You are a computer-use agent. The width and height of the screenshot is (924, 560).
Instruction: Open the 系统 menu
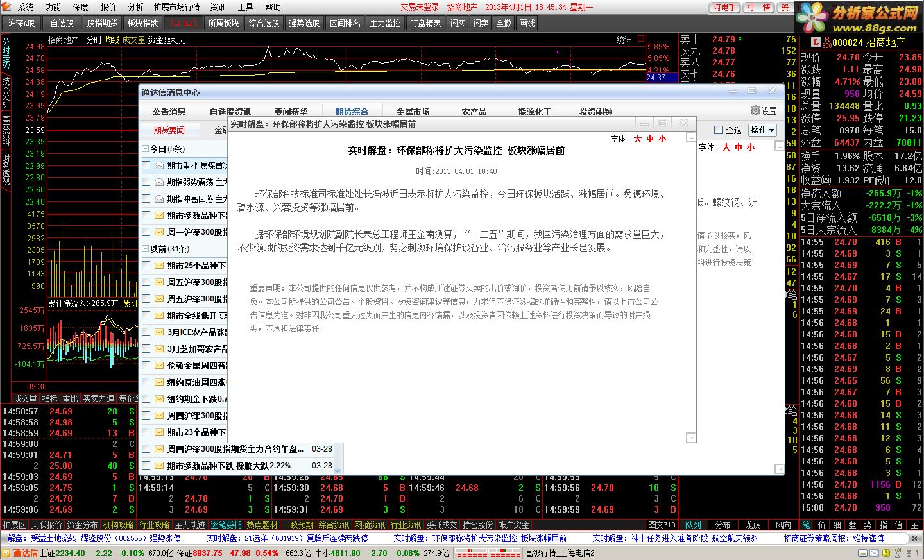(26, 7)
